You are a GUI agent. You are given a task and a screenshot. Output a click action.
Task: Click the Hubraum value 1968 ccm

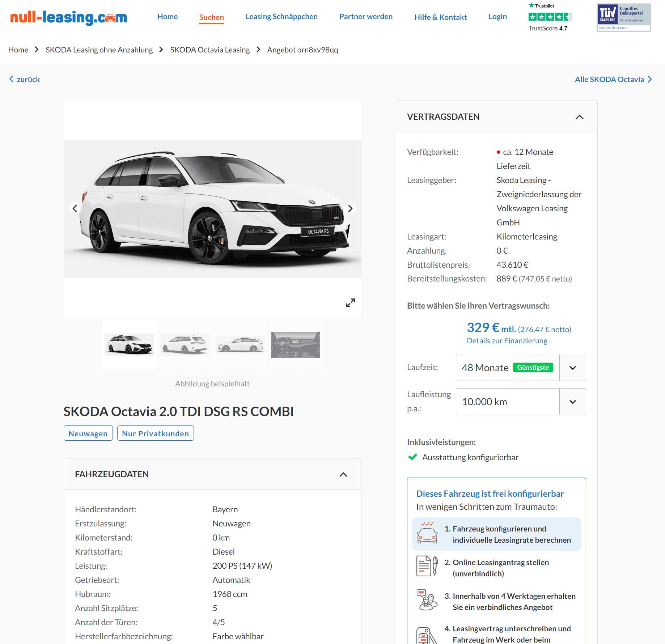230,594
